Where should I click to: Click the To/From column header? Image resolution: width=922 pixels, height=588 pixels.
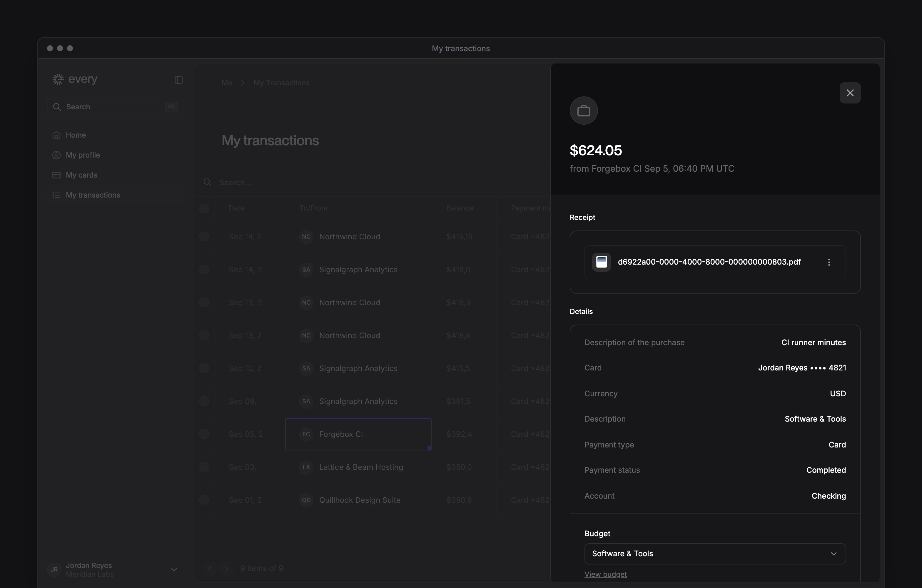tap(313, 208)
